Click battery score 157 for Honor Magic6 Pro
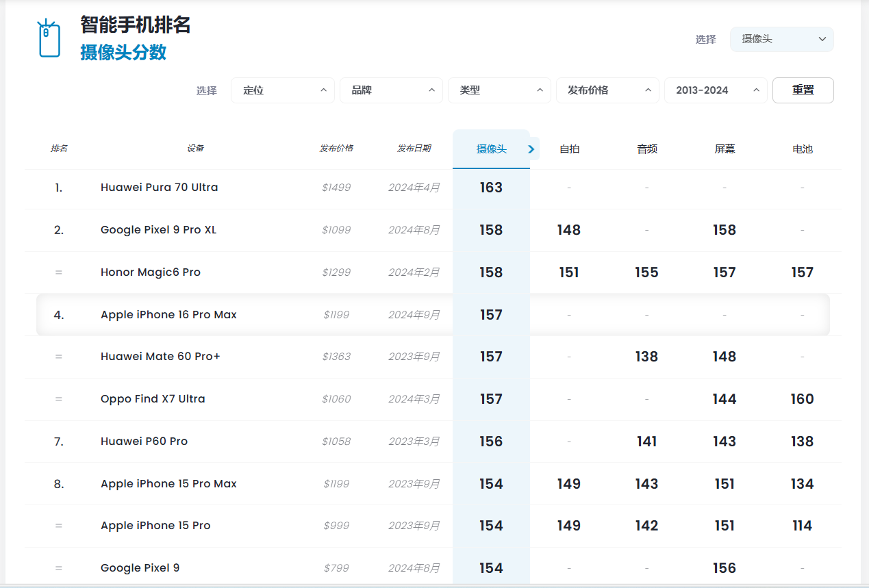The width and height of the screenshot is (869, 588). point(803,272)
